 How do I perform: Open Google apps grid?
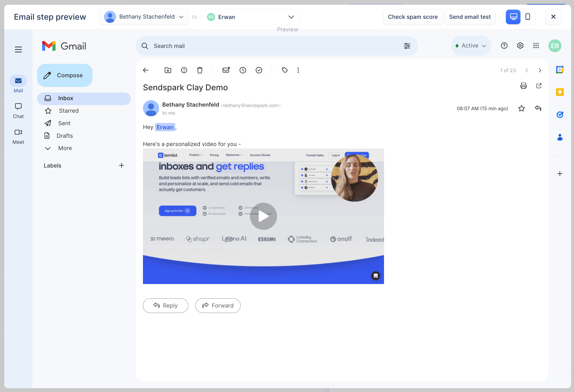tap(536, 46)
